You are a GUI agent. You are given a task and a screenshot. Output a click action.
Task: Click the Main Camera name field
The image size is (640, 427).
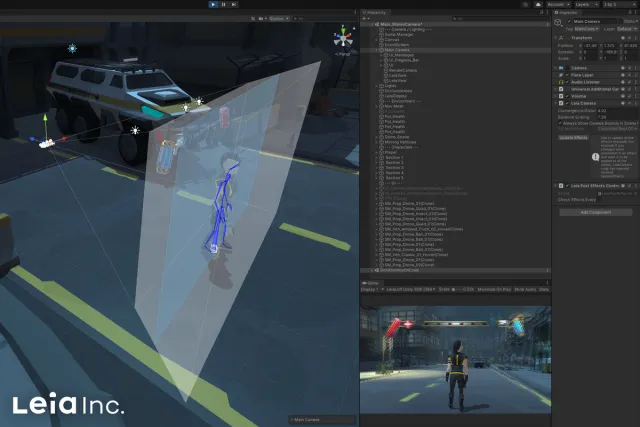594,21
